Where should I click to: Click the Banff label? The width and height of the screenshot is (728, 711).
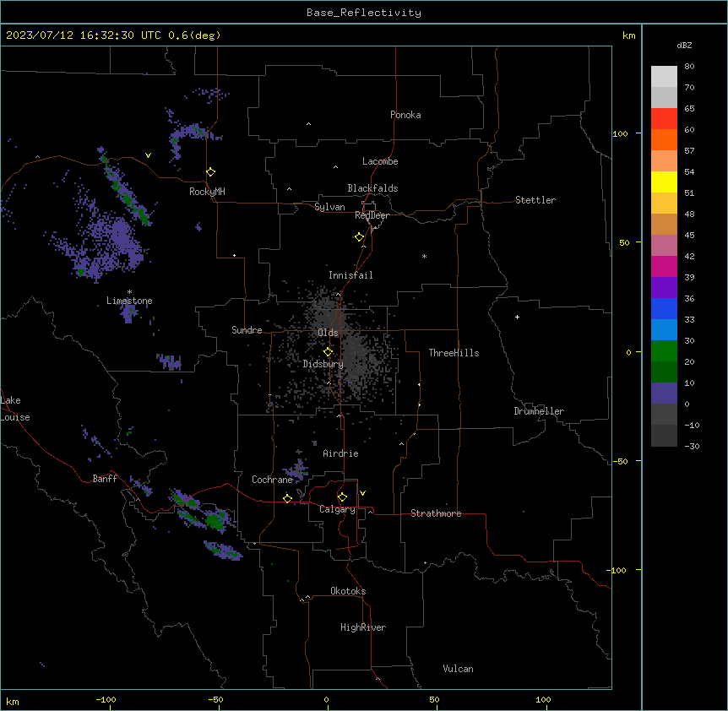click(x=105, y=479)
